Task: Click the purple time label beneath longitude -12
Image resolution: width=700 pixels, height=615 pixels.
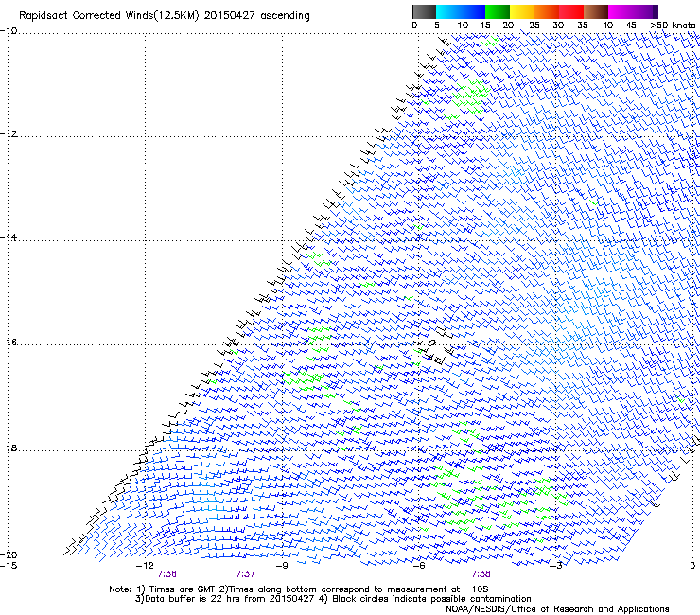Action: 167,574
